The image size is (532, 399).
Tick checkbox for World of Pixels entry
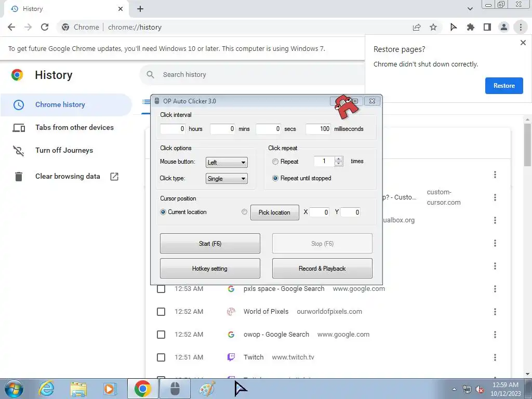point(161,312)
